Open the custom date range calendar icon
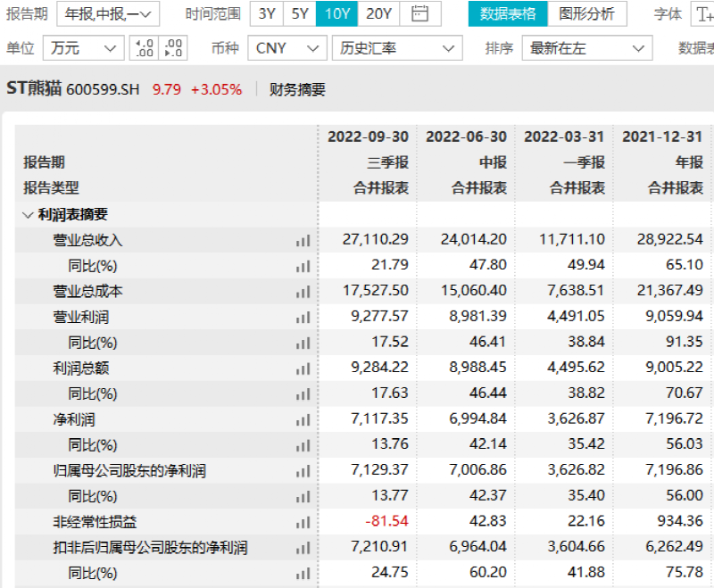Viewport: 714px width, 588px height. click(x=419, y=13)
